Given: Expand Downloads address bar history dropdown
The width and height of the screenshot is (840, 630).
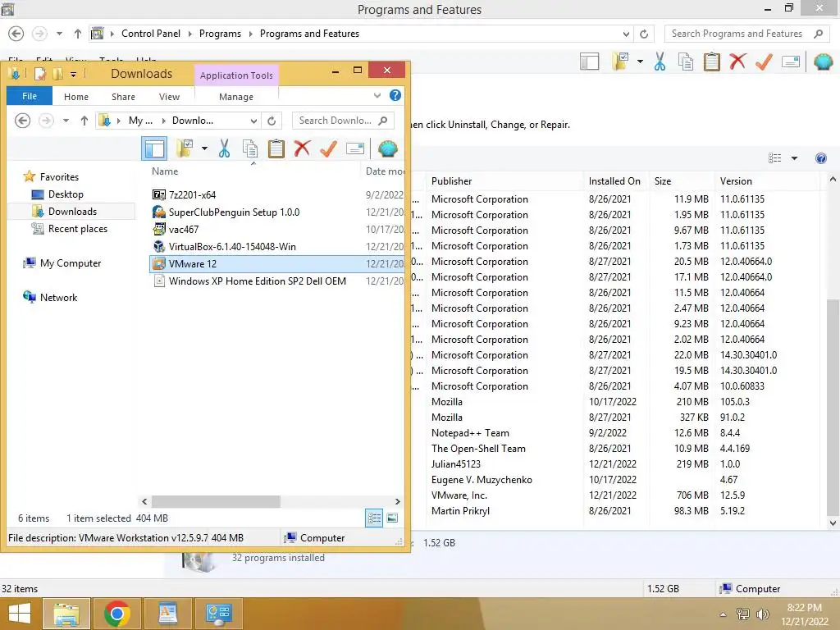Looking at the screenshot, I should coord(254,121).
